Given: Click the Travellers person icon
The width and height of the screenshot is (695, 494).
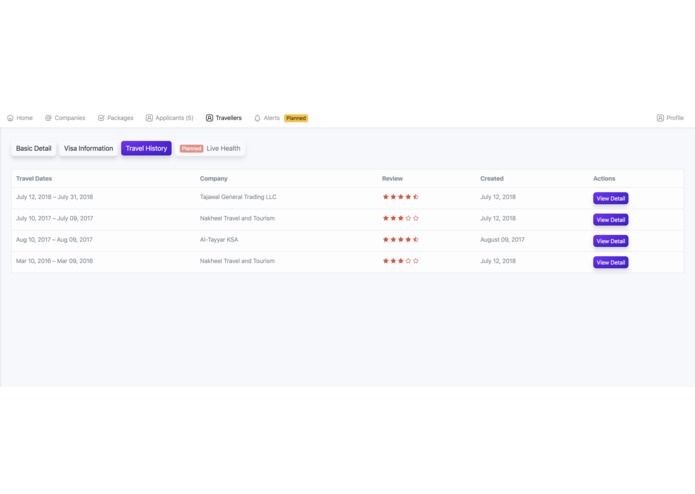Looking at the screenshot, I should [x=209, y=118].
